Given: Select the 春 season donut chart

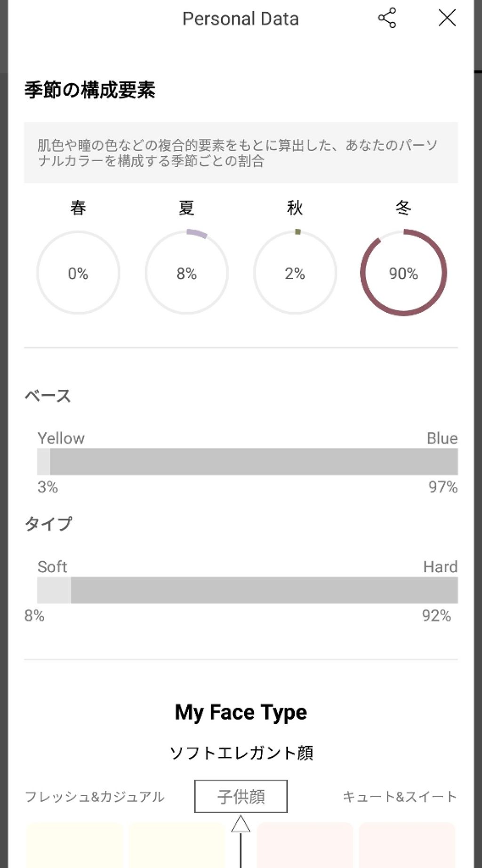Looking at the screenshot, I should 78,272.
